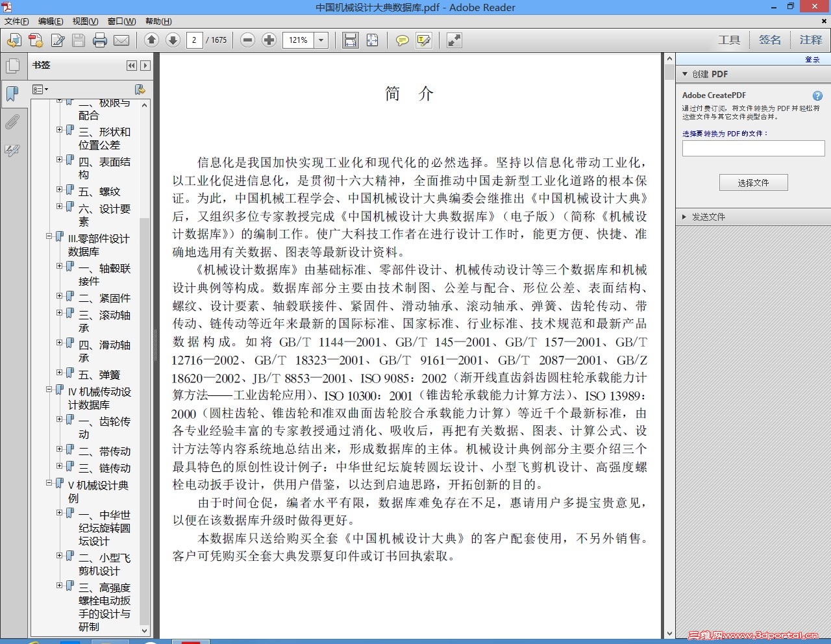
Task: Click the Adobe CreatePDF help icon
Action: click(817, 95)
